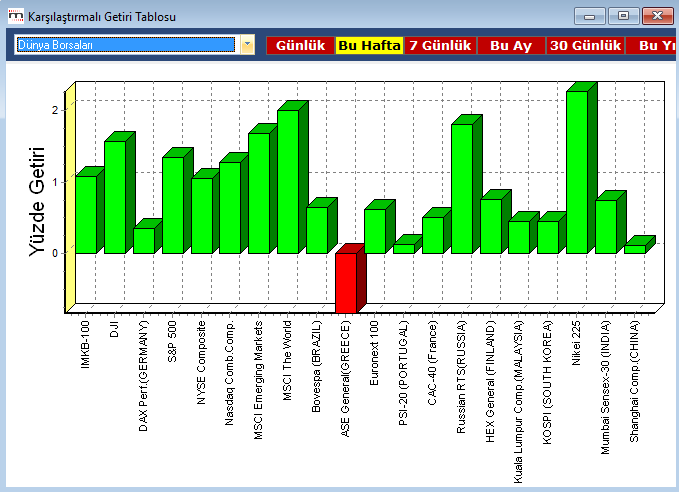679x492 pixels.
Task: Click the IMKB-100 green bar
Action: (x=87, y=214)
